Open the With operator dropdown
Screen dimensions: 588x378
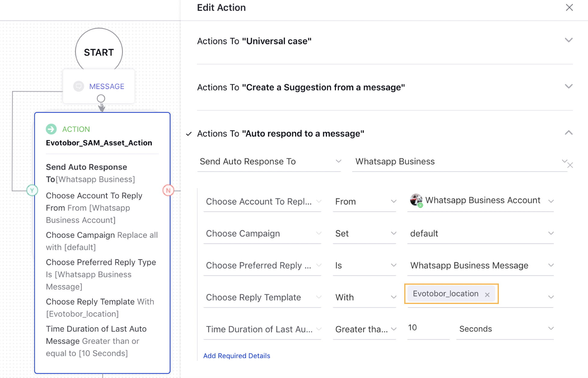click(x=364, y=297)
